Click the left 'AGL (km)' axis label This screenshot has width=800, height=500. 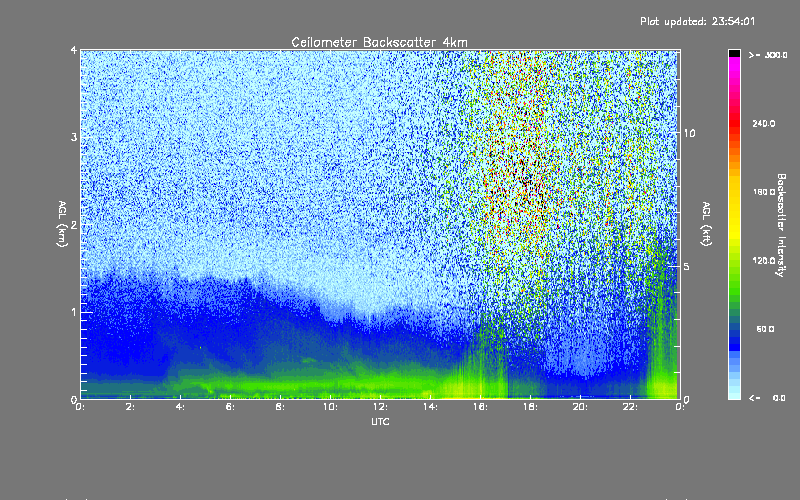[x=62, y=224]
